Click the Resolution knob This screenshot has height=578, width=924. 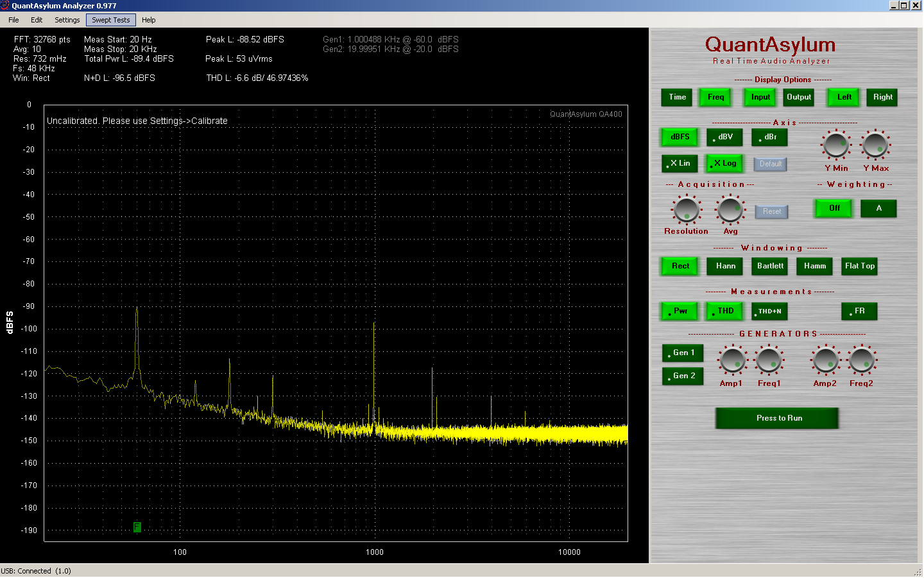click(687, 209)
